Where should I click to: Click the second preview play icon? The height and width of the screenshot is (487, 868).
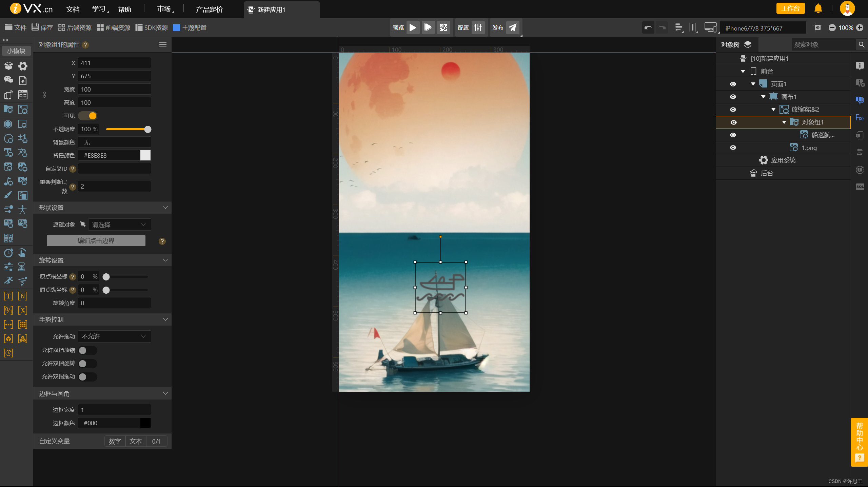click(x=428, y=27)
